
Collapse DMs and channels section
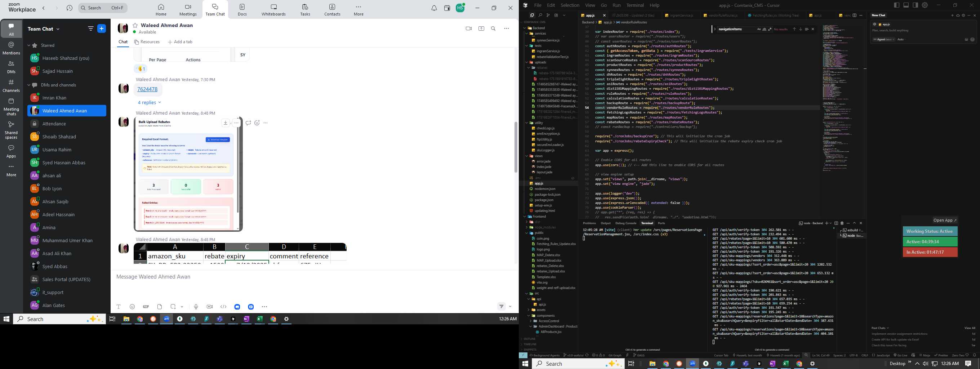click(x=29, y=85)
